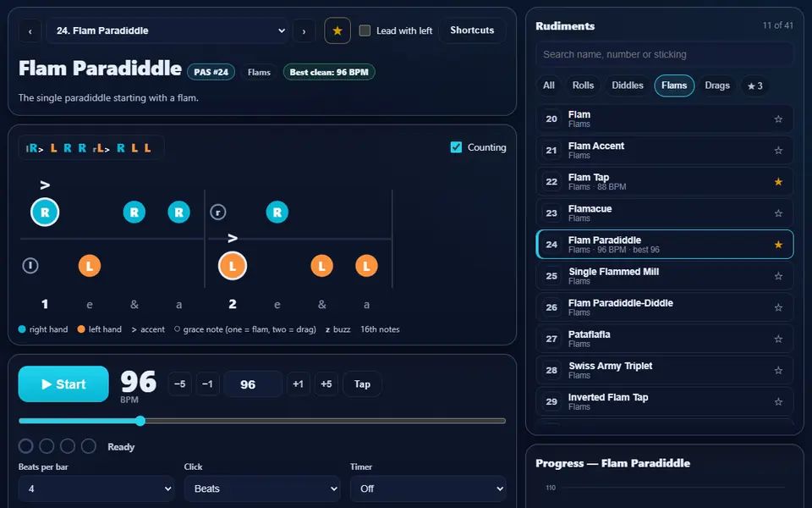
Task: Filter rudiments by Drags
Action: coord(717,86)
